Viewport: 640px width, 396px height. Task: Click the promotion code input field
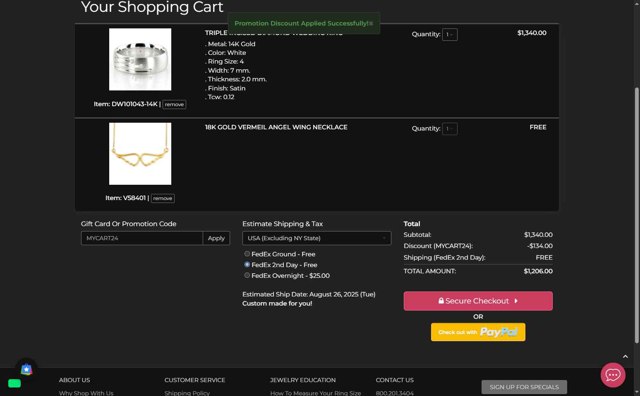coord(142,238)
